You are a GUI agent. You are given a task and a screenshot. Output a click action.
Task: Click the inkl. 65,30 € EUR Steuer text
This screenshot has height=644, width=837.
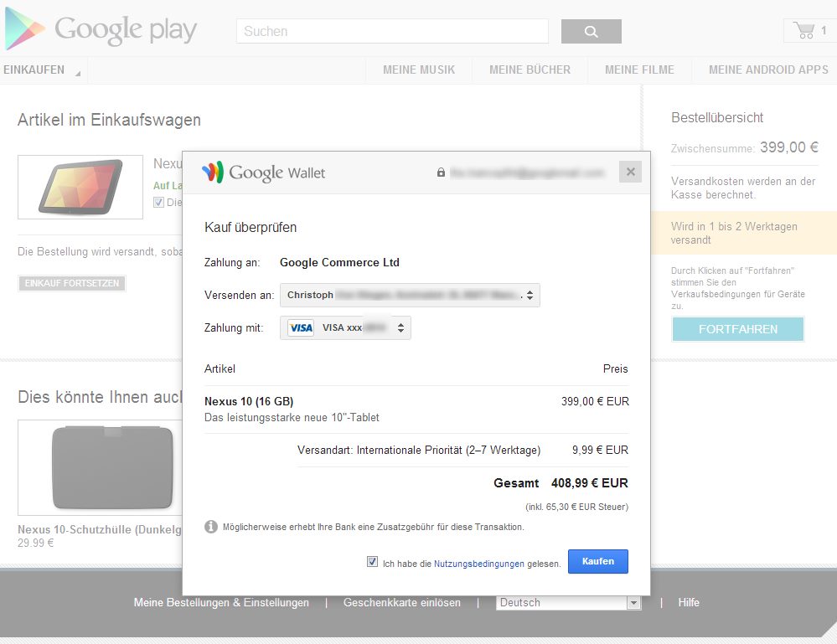click(x=576, y=507)
